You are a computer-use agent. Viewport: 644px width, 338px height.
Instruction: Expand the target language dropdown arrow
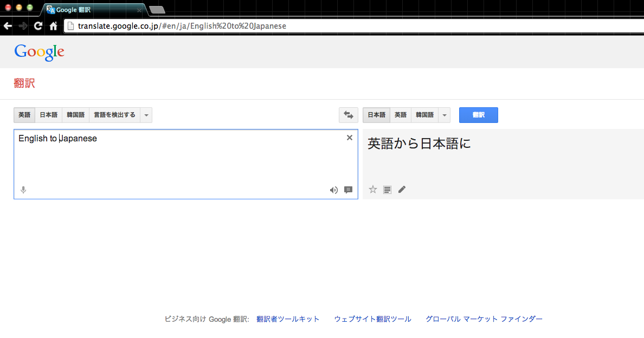[444, 115]
